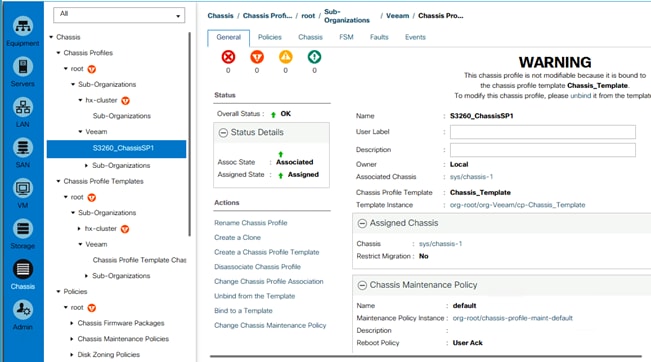Click the User Label input field
This screenshot has width=651, height=362.
pos(543,132)
